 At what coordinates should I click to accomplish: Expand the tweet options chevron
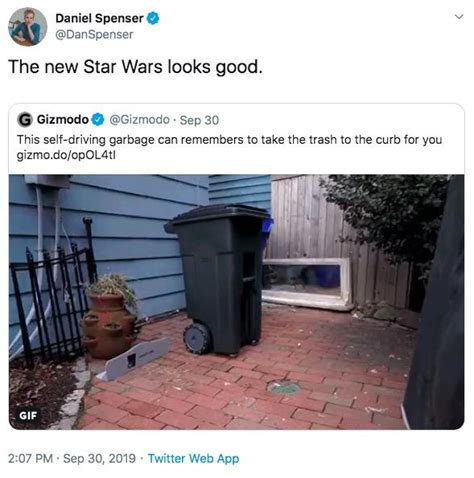[x=459, y=17]
